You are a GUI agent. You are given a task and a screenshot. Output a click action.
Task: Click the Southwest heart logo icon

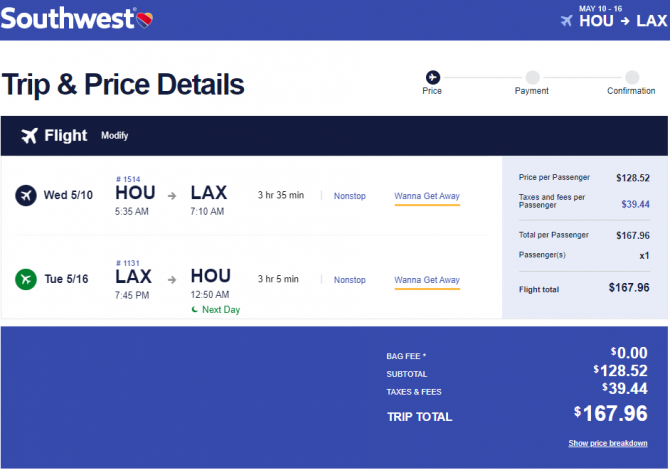coord(145,20)
